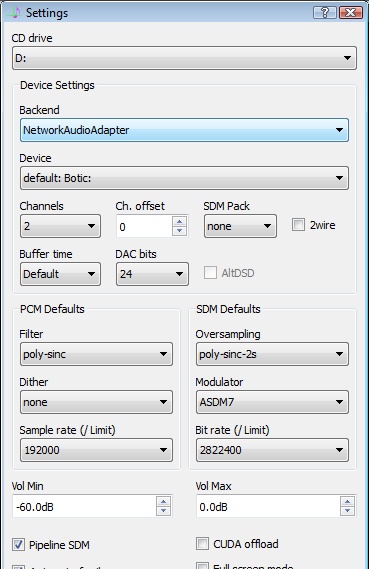Open the Backend NetworkAudioAdapter dropdown
Viewport: 369px width, 569px height.
(184, 130)
